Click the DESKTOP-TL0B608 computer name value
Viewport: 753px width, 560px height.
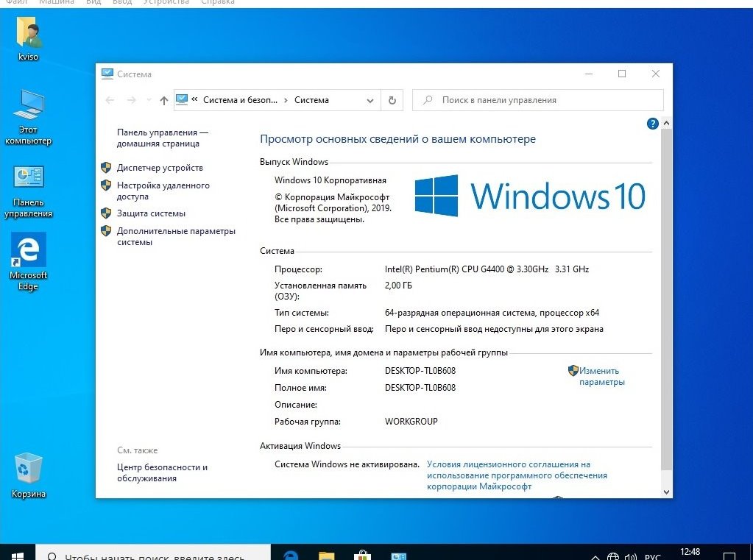(420, 371)
